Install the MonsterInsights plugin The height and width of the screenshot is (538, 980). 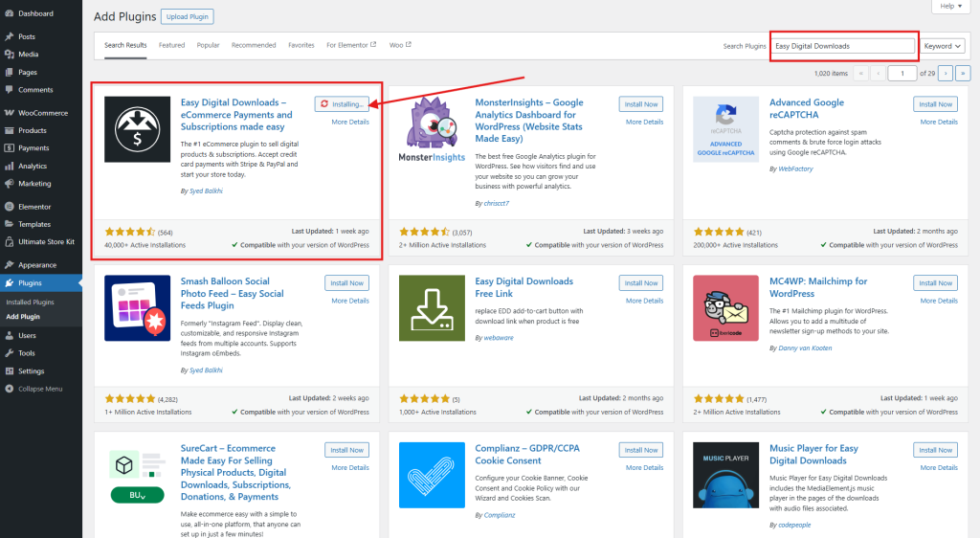pyautogui.click(x=641, y=104)
